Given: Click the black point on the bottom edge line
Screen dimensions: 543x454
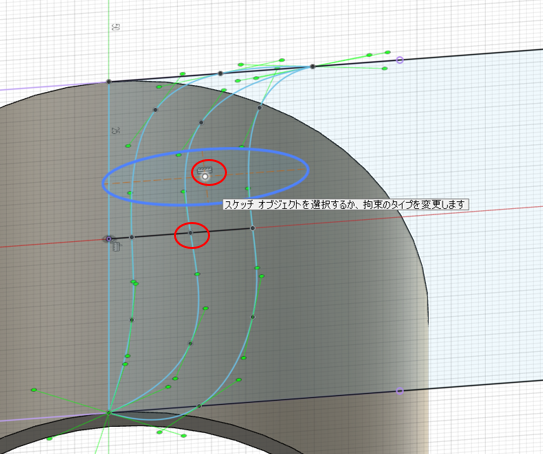Looking at the screenshot, I should [199, 406].
